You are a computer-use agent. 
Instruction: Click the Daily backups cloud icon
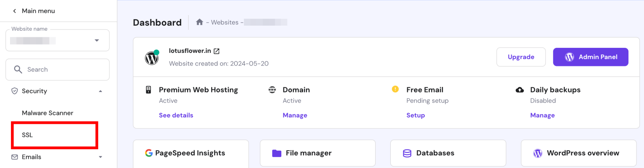point(519,90)
